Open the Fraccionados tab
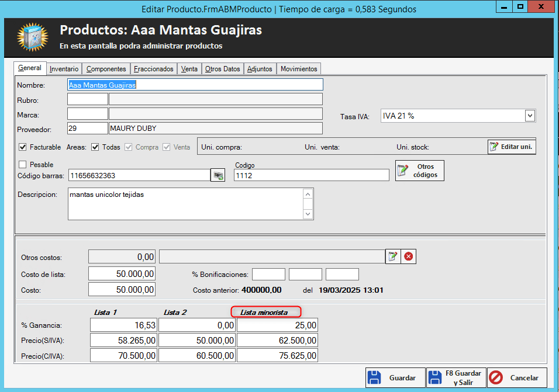Viewport: 559px width, 392px height. (x=153, y=69)
